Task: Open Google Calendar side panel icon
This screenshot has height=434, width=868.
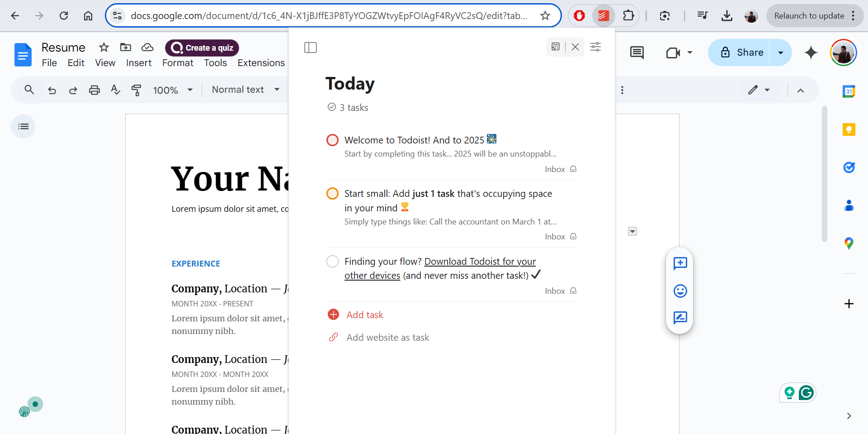Action: point(849,91)
